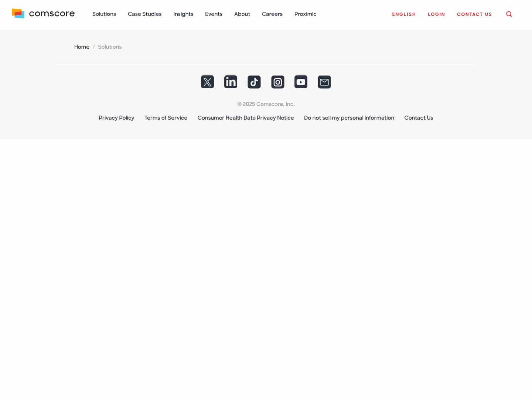Click the email envelope icon
This screenshot has height=399, width=532.
(324, 82)
